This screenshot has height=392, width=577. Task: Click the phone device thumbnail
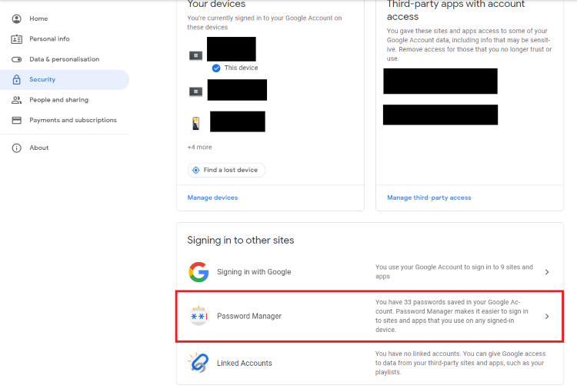195,122
